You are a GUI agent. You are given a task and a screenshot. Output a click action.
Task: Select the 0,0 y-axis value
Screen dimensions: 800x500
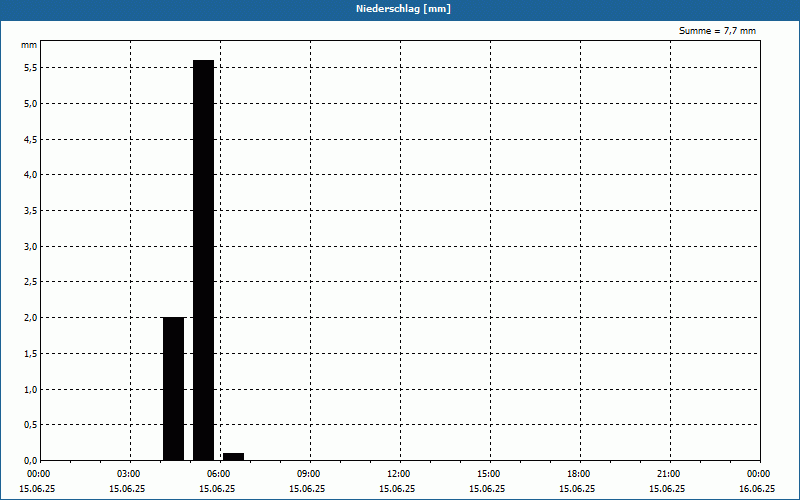pos(31,460)
